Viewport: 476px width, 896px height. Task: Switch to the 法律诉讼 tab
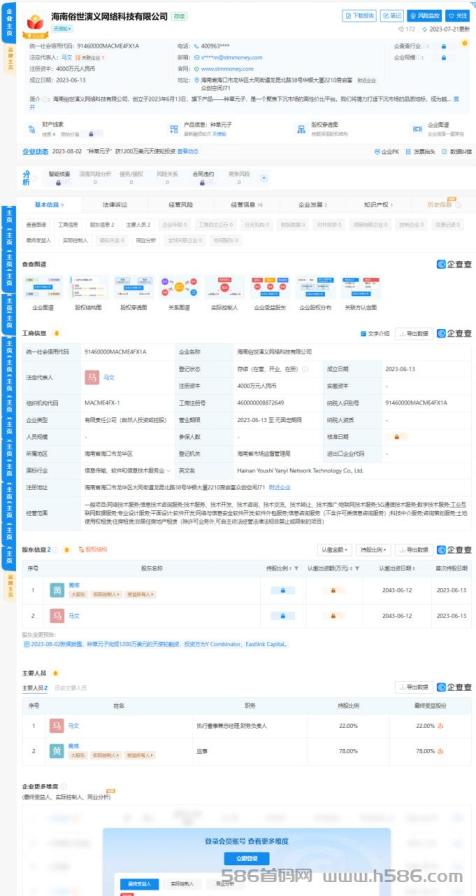tap(115, 205)
